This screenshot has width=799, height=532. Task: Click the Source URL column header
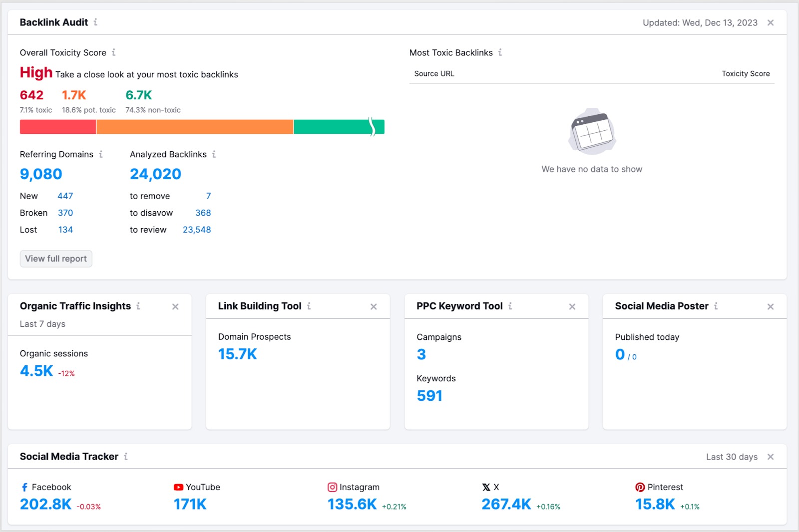pyautogui.click(x=434, y=73)
